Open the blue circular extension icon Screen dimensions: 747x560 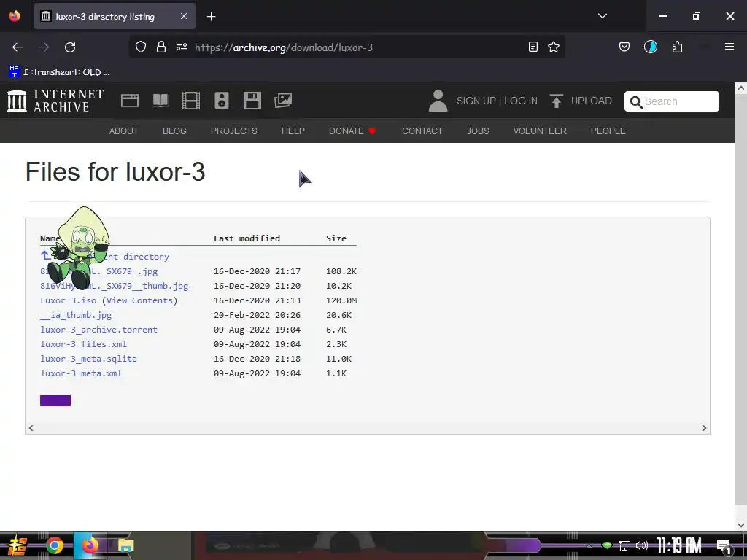650,47
